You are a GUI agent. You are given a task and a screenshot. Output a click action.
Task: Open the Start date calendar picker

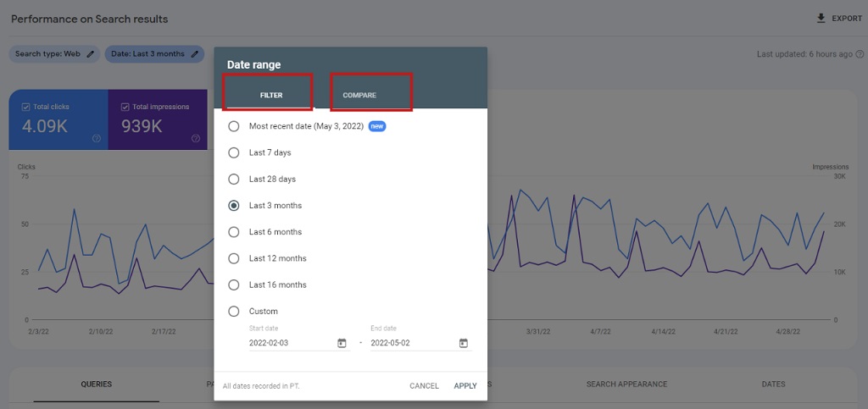pos(342,343)
